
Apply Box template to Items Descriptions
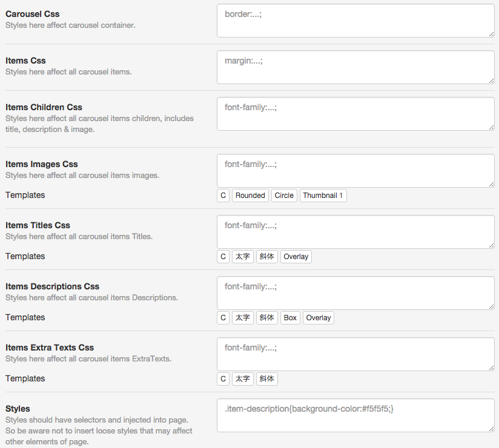[x=290, y=318]
